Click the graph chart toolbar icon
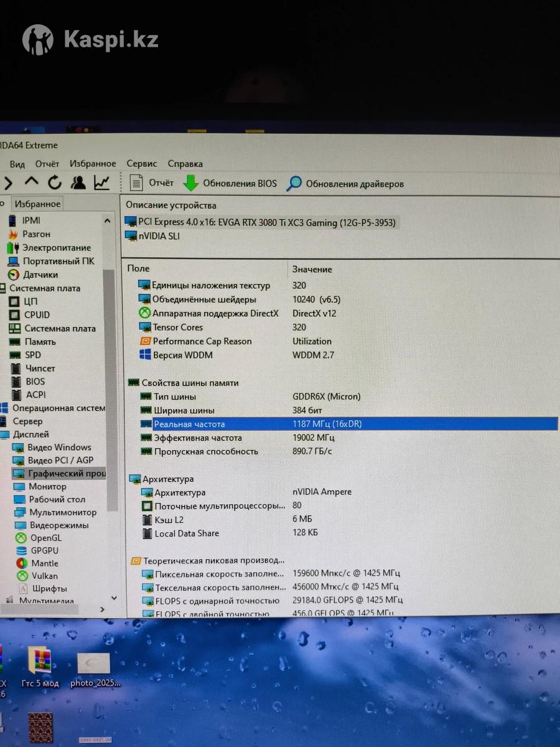 pyautogui.click(x=102, y=183)
